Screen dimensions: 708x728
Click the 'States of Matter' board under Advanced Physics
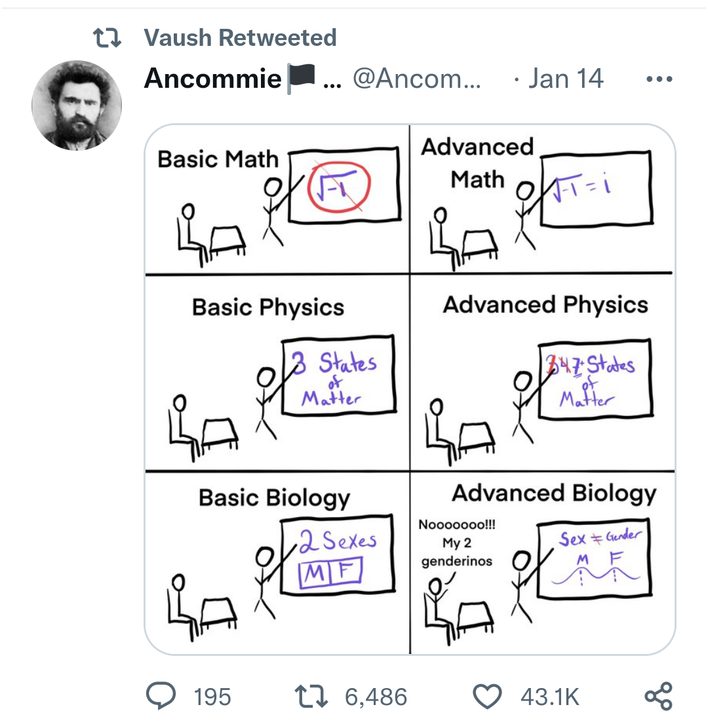(595, 378)
